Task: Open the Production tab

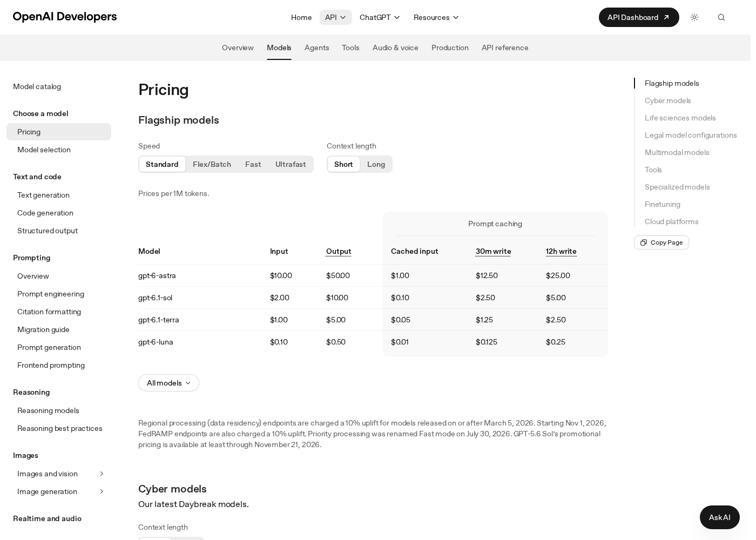Action: pos(450,48)
